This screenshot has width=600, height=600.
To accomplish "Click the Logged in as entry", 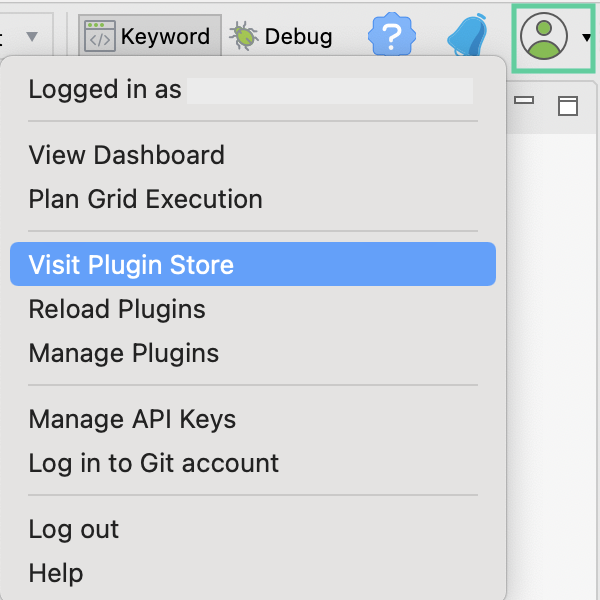I will coord(105,90).
